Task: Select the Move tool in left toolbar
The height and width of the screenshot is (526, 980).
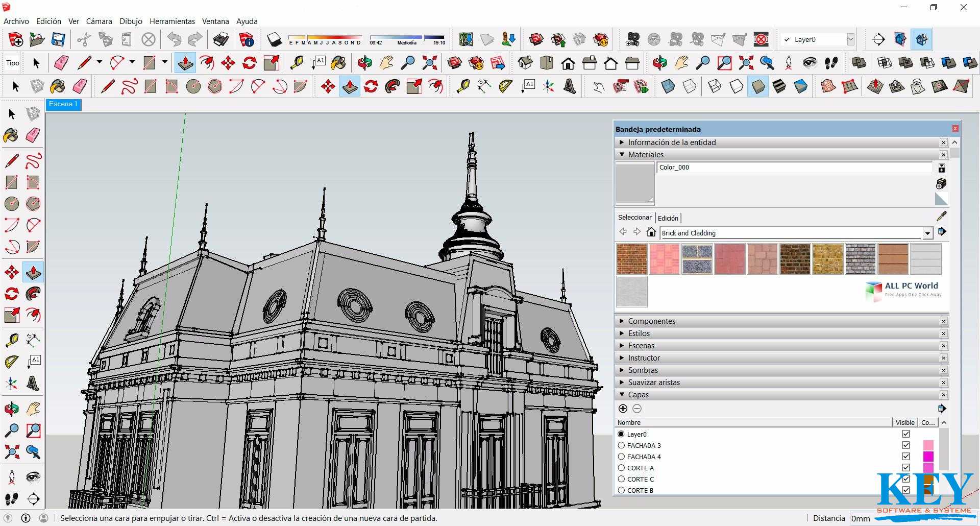Action: click(11, 272)
